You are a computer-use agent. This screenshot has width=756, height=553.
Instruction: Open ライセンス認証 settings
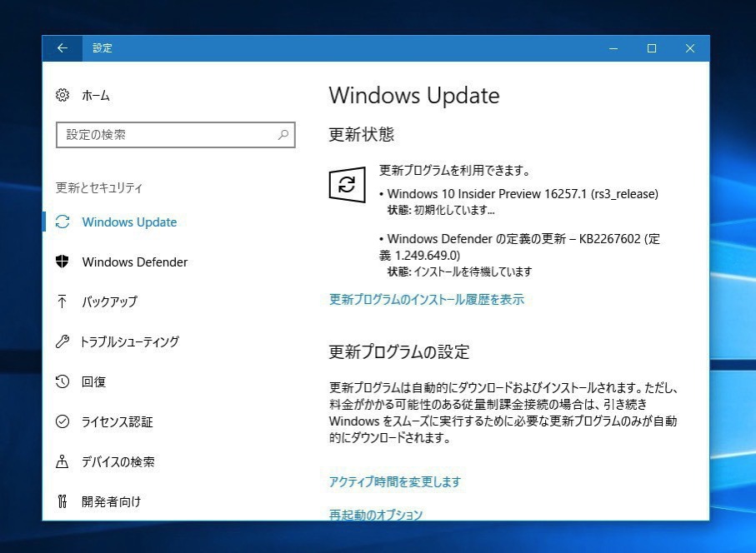tap(118, 422)
